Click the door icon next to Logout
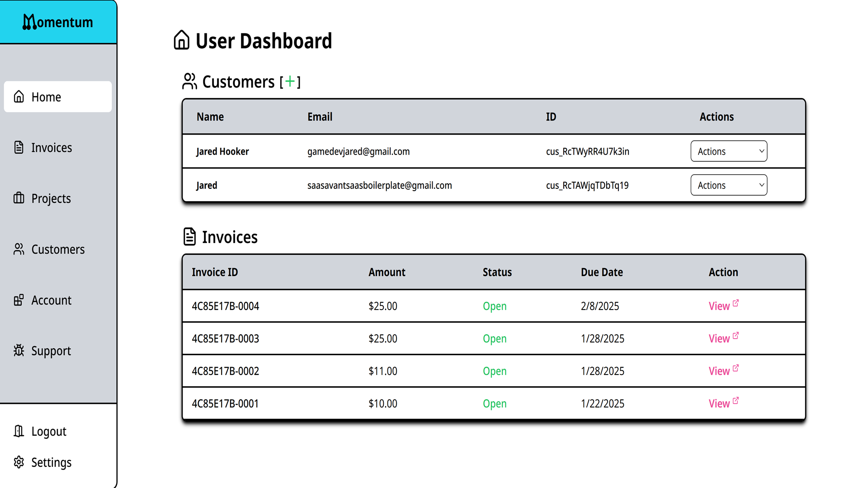Image resolution: width=868 pixels, height=488 pixels. tap(19, 431)
